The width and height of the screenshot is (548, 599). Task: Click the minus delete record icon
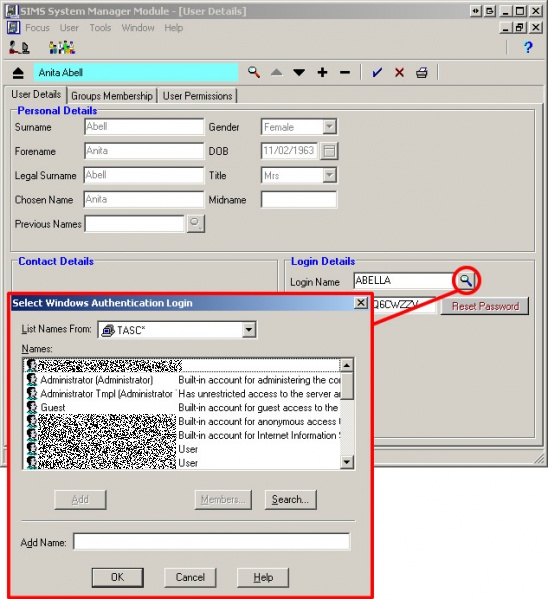coord(345,72)
